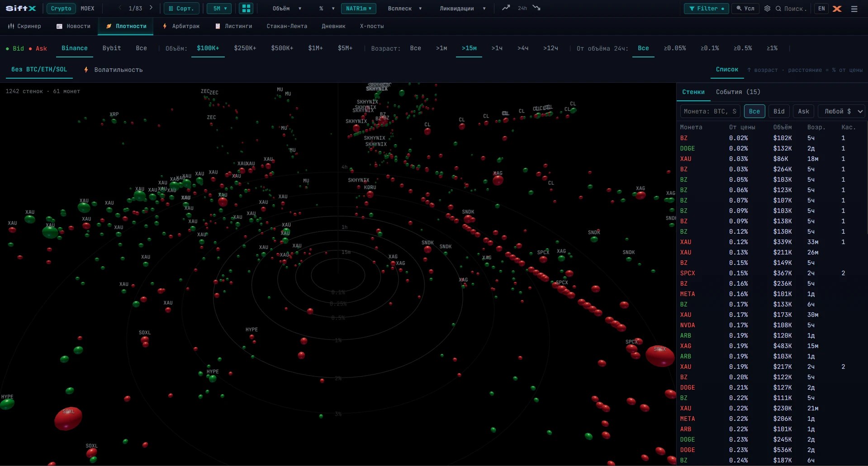Open the % column dropdown
Image resolution: width=868 pixels, height=466 pixels.
tap(327, 9)
